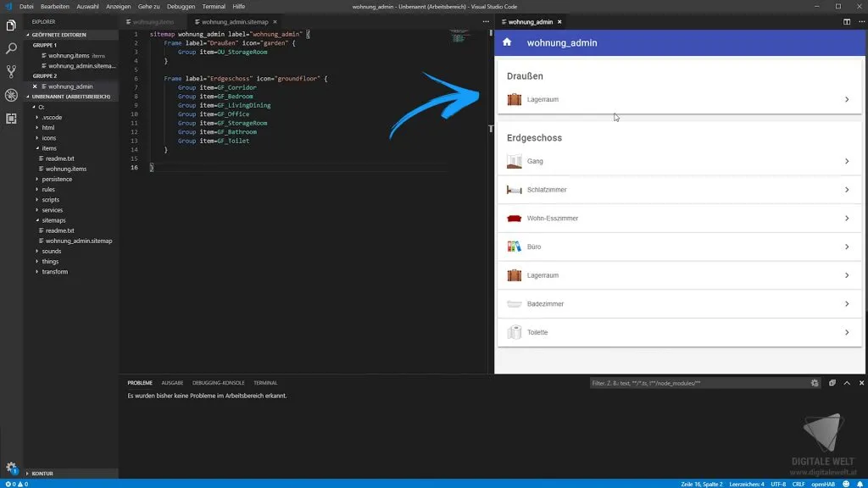Viewport: 868px width, 488px height.
Task: Open the Bearbeiten menu
Action: [55, 7]
